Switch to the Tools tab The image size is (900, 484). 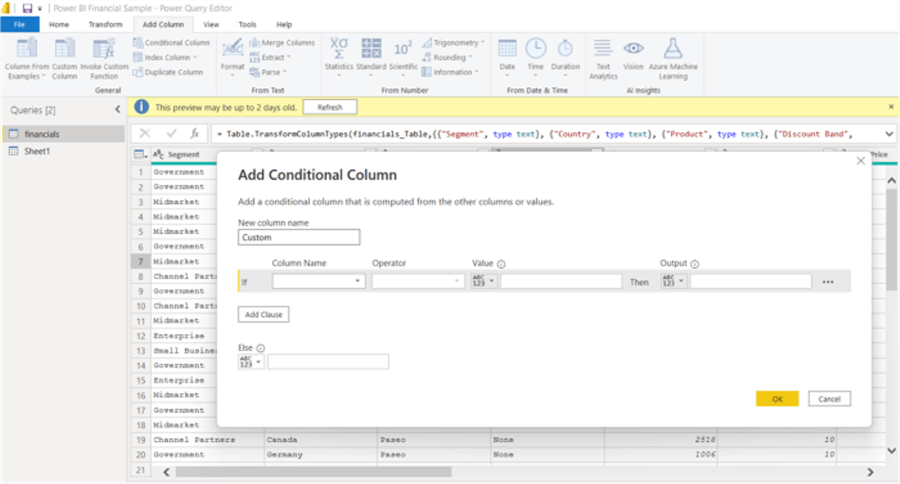(x=247, y=24)
